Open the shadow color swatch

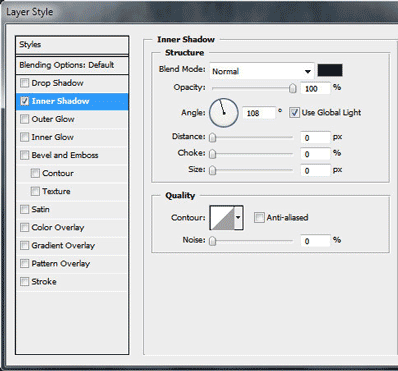click(330, 70)
